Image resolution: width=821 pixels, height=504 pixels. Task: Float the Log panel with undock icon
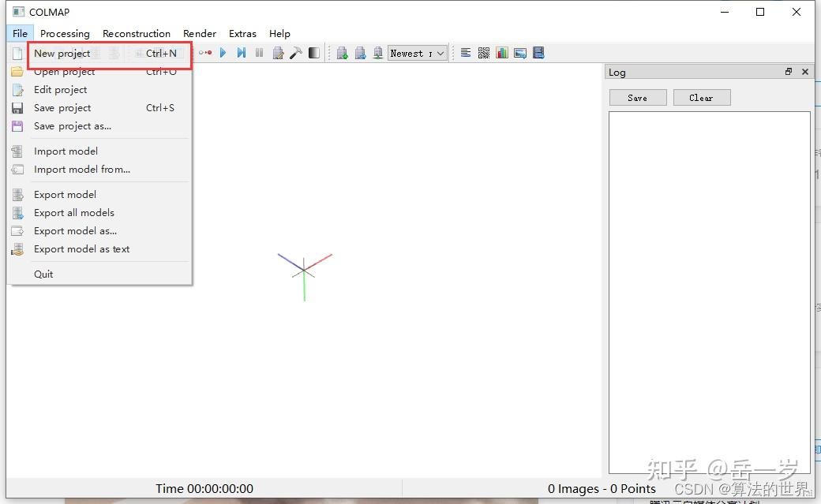(789, 72)
